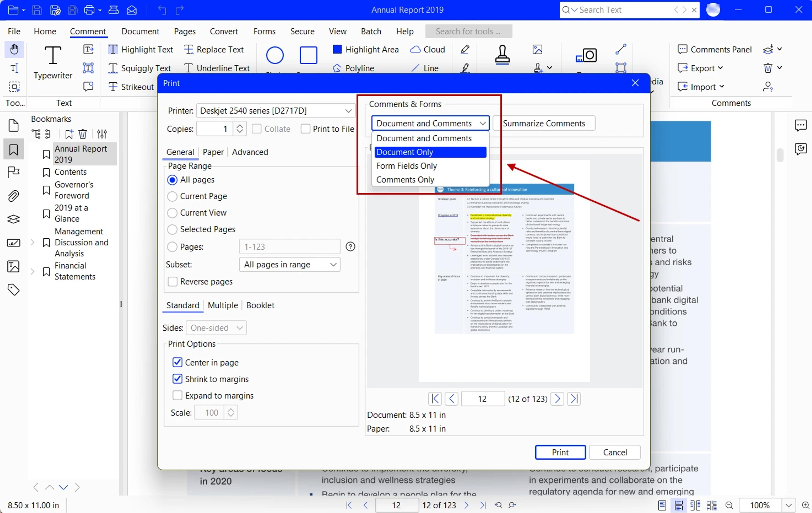This screenshot has height=513, width=812.
Task: Click the Print button
Action: 560,452
